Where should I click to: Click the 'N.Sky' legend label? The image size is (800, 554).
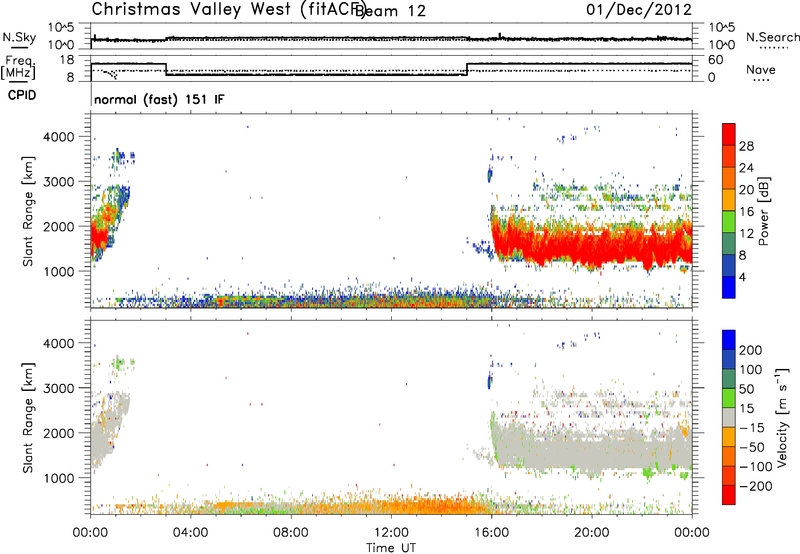pos(19,37)
